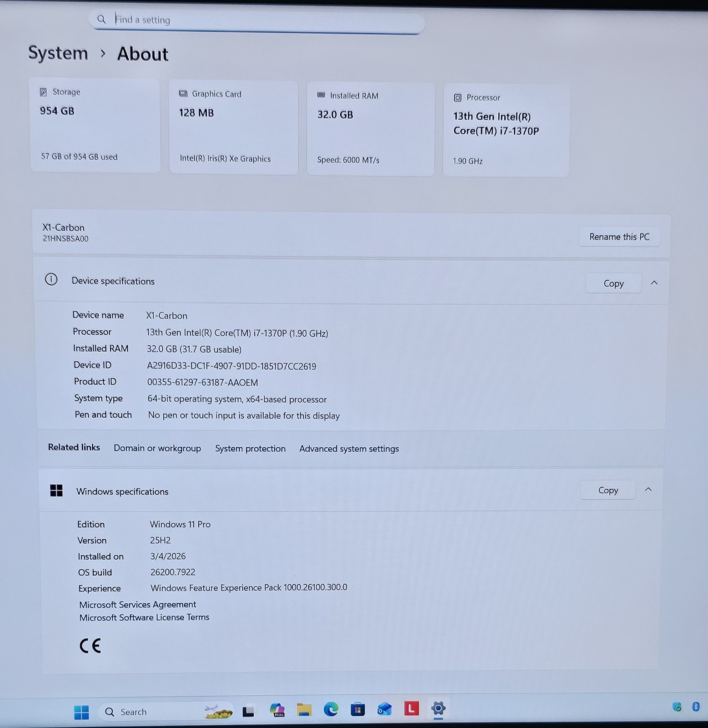The height and width of the screenshot is (728, 708).
Task: Click the search magnifier in Find a setting
Action: pyautogui.click(x=101, y=19)
